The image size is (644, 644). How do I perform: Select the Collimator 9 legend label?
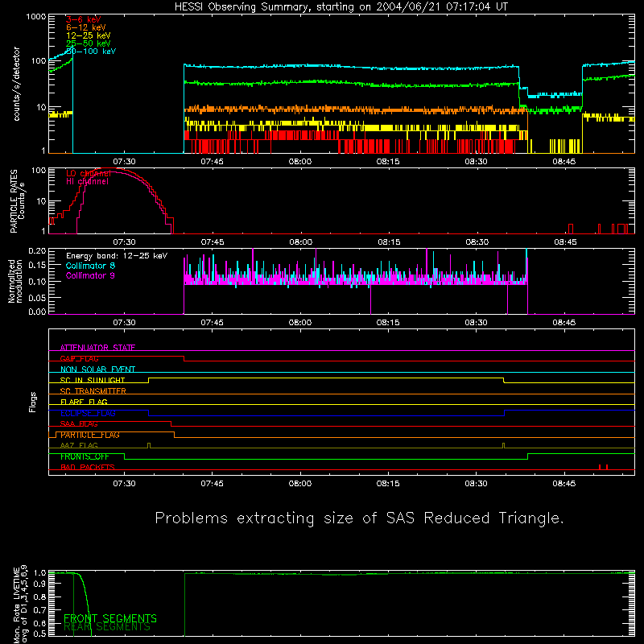(x=90, y=275)
